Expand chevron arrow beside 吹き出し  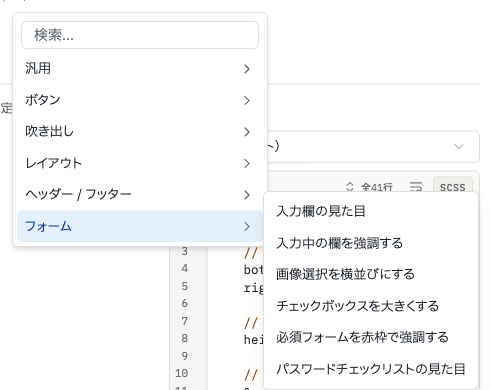click(247, 132)
